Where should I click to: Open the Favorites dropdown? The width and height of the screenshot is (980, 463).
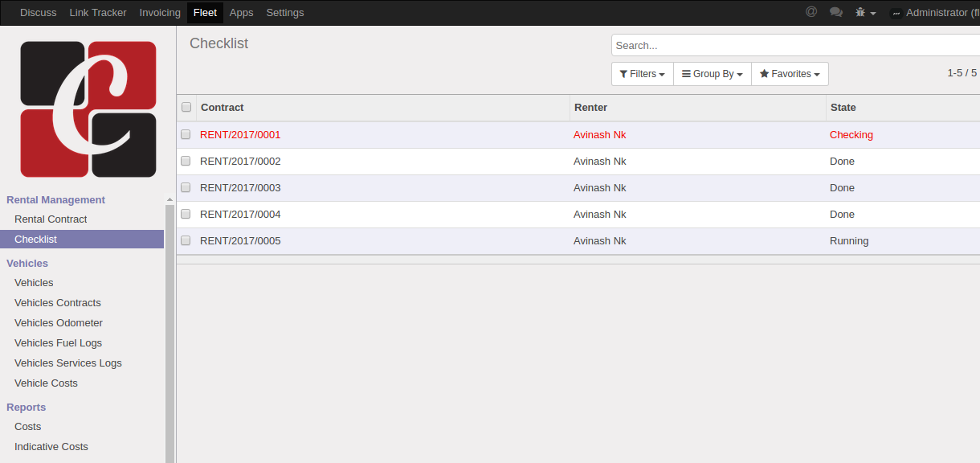[790, 74]
